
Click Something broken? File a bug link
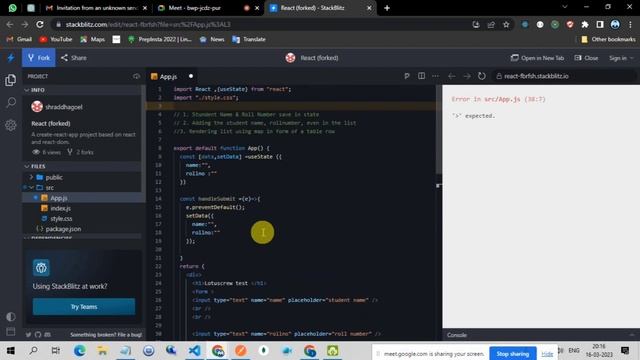coord(106,335)
